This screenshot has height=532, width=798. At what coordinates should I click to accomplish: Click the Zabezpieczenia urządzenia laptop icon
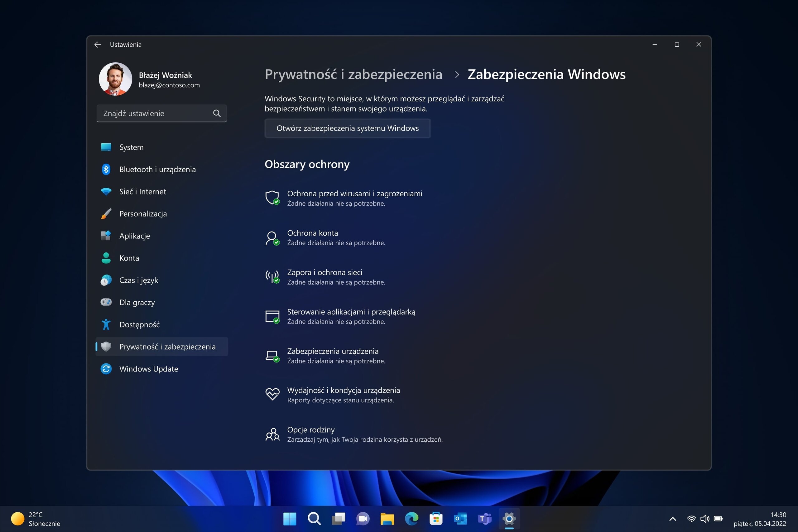click(272, 356)
